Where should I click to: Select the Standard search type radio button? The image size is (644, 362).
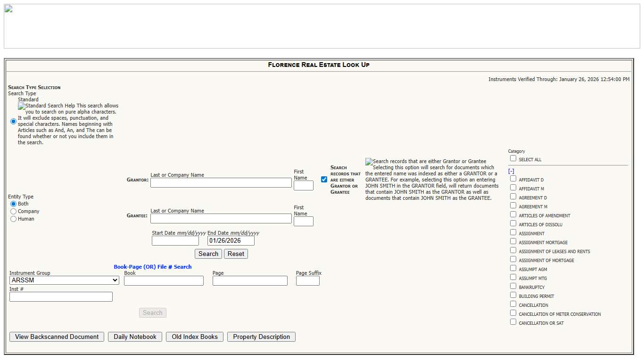click(13, 121)
